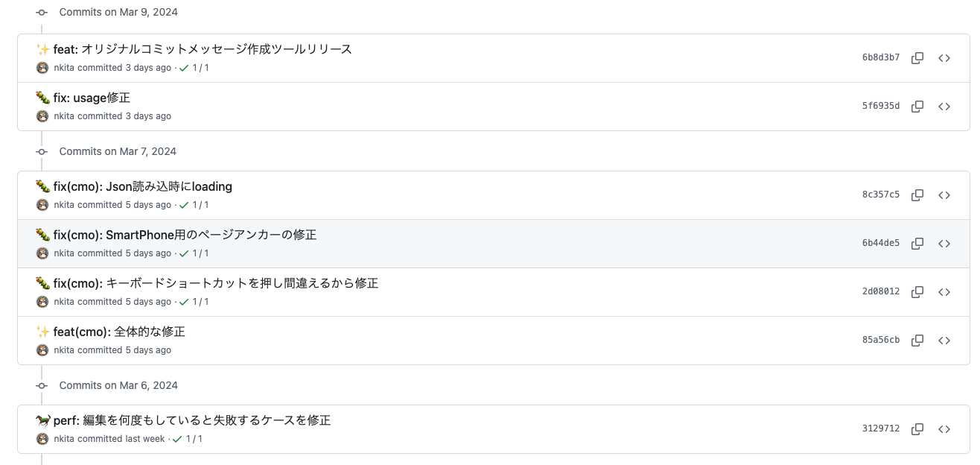Copy the full SHA of commit 8c357c5
This screenshot has width=980, height=465.
(x=917, y=194)
